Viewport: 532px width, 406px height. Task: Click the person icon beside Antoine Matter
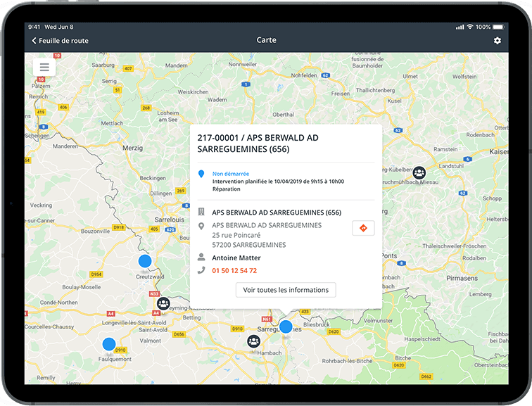click(201, 257)
